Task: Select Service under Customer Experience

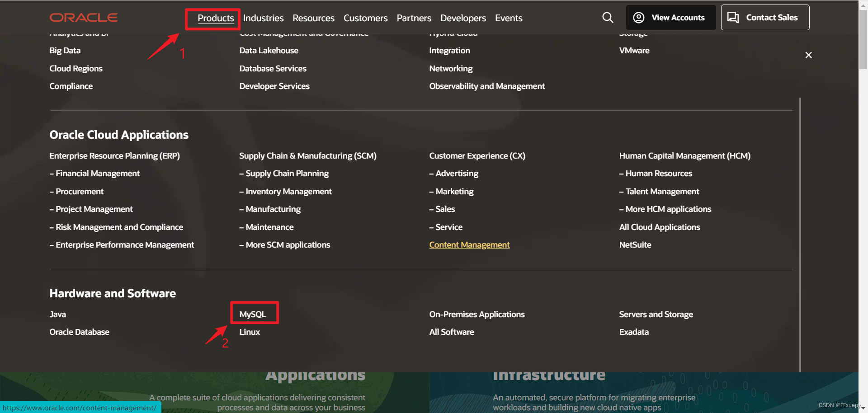Action: click(446, 227)
